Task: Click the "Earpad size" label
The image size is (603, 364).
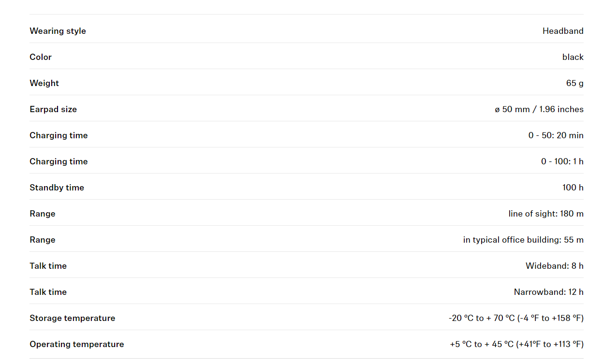Action: point(53,109)
